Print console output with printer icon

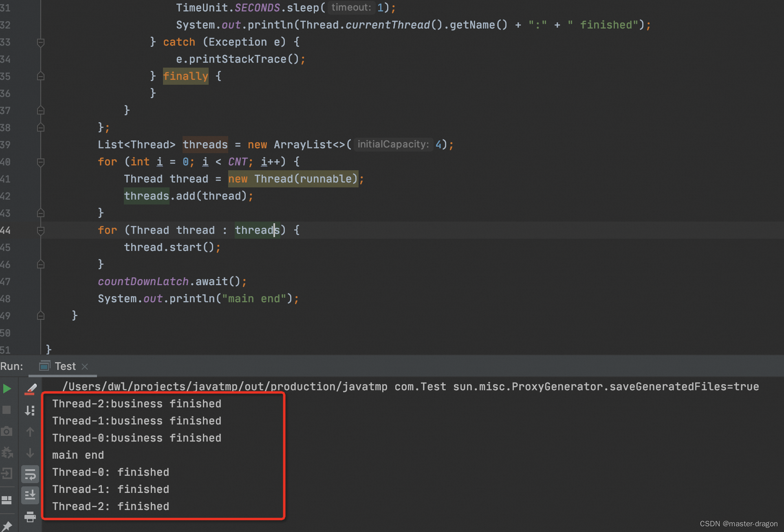pos(30,517)
